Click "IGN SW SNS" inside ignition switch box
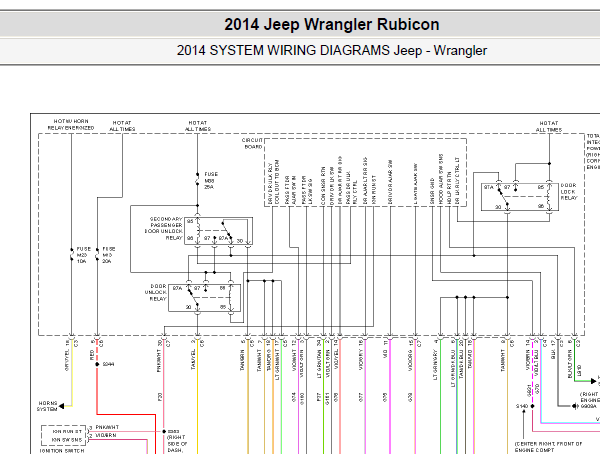The height and width of the screenshot is (454, 600). pos(67,440)
